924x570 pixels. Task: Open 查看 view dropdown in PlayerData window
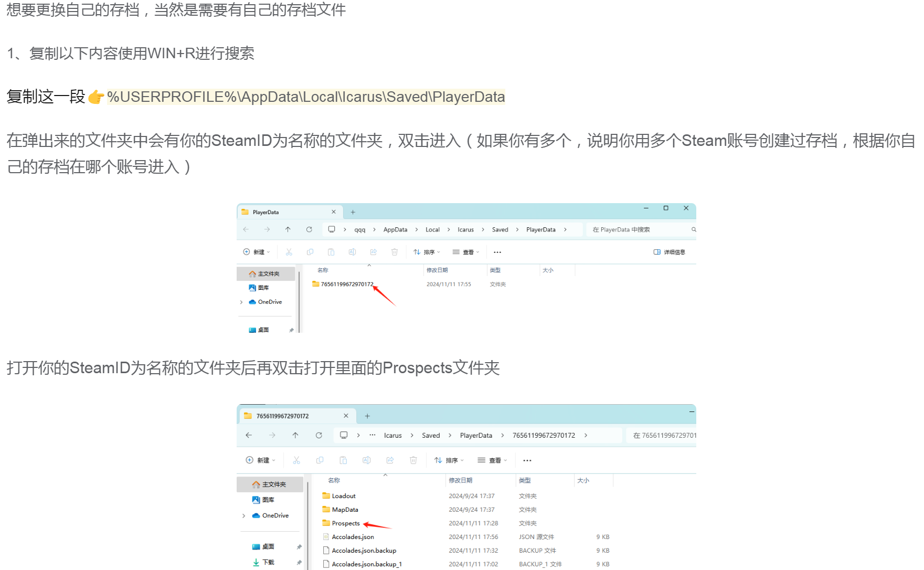pyautogui.click(x=466, y=252)
